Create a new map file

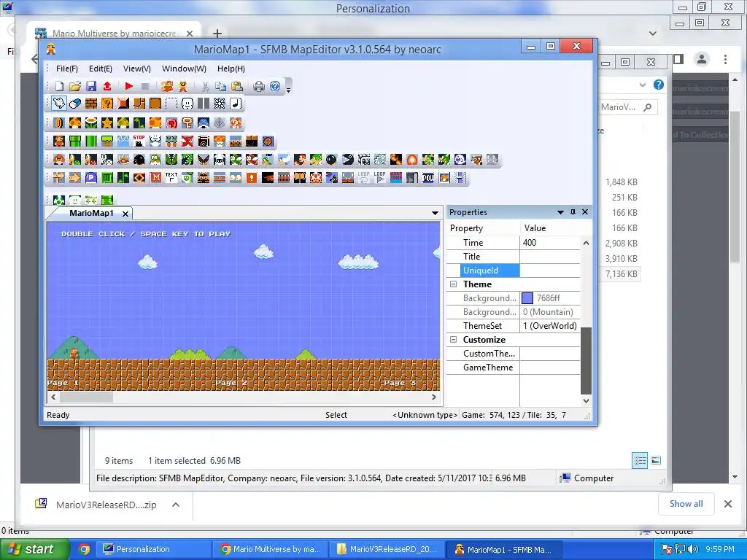click(59, 86)
